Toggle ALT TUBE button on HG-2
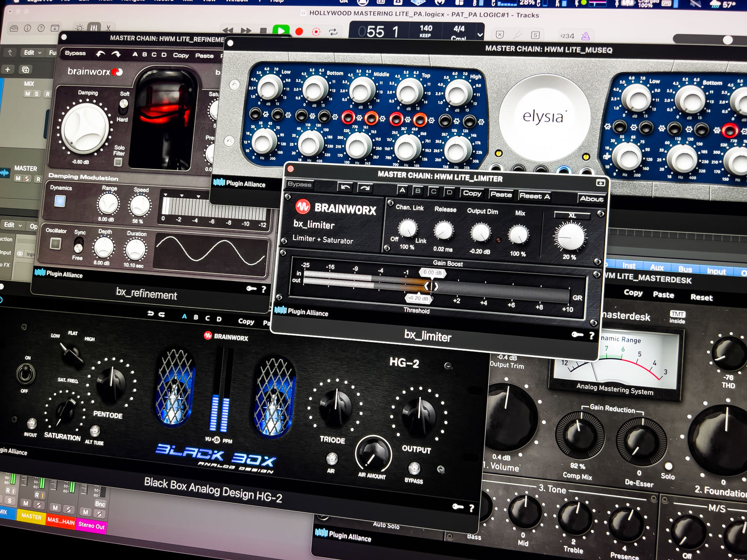Viewport: 747px width, 560px height. [x=95, y=431]
